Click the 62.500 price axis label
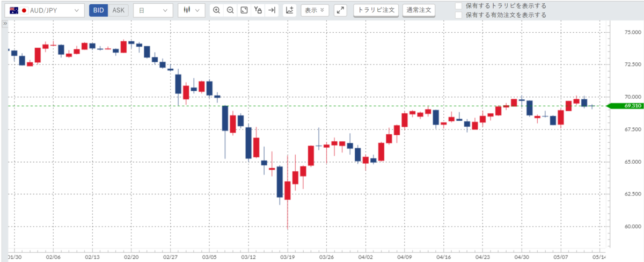644x262 pixels. click(x=633, y=194)
